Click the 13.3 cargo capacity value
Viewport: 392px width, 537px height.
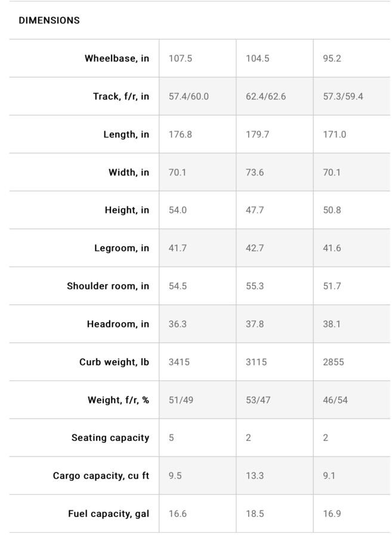coord(255,476)
